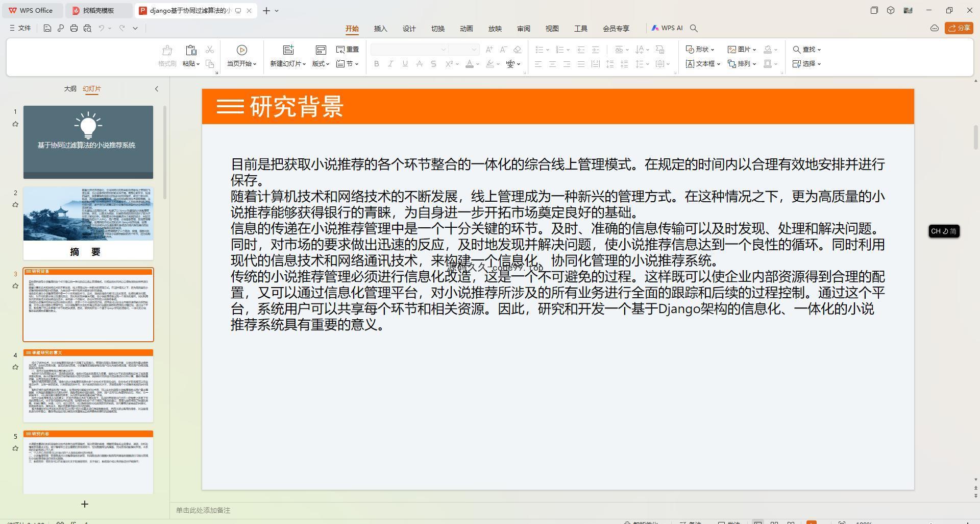Click the notes field 单击此处添加备注
980x524 pixels.
point(203,510)
